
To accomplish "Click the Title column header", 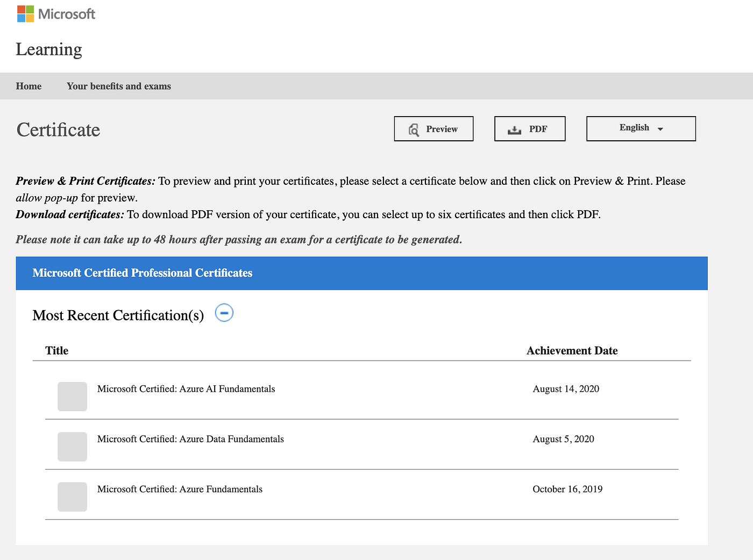I will (56, 350).
